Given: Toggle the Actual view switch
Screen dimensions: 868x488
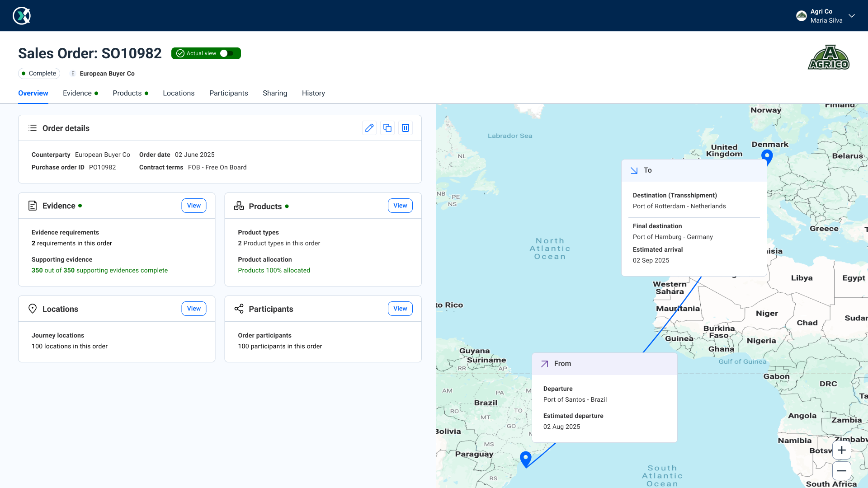Looking at the screenshot, I should pos(227,53).
